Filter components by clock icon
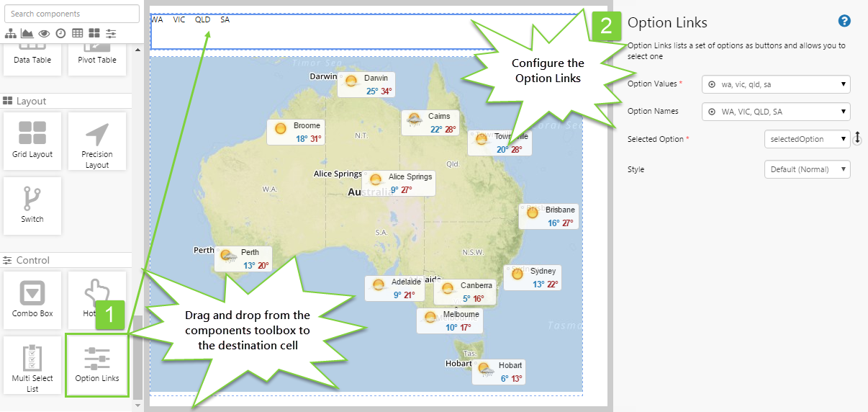868x412 pixels. pyautogui.click(x=60, y=33)
